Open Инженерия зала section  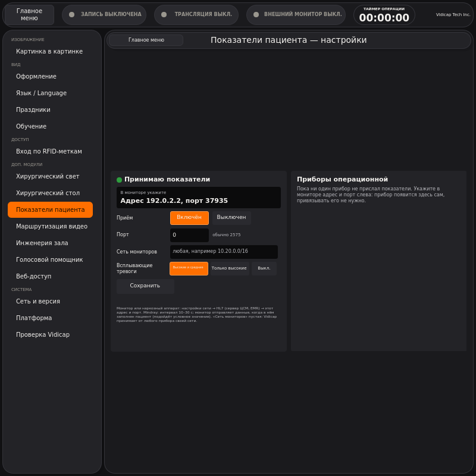[x=51, y=243]
